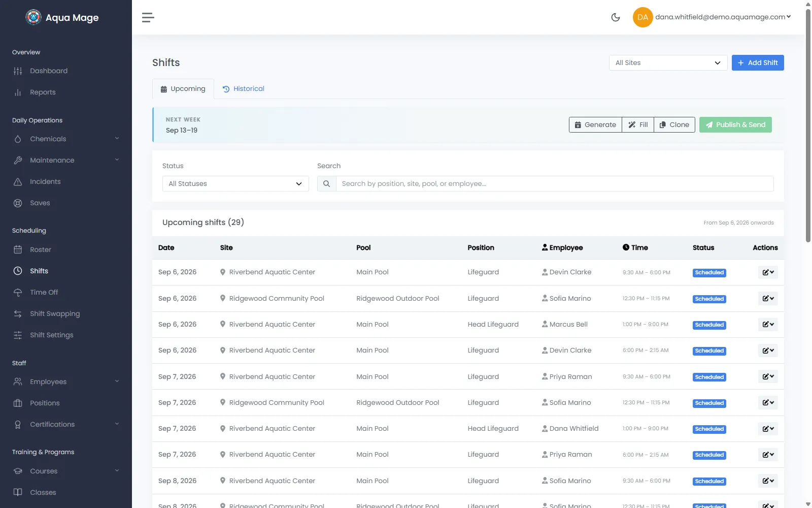Click Scheduled badge in Marcus Bell row
812x508 pixels.
(x=709, y=325)
